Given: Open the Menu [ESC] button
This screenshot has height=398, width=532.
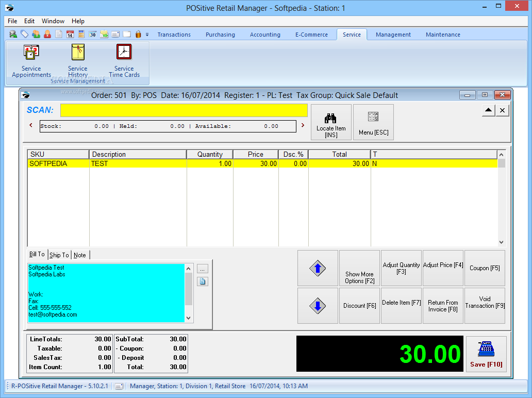Looking at the screenshot, I should coord(374,122).
